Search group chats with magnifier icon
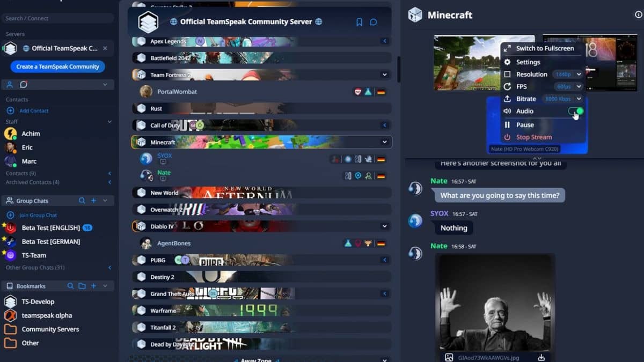 coord(82,201)
